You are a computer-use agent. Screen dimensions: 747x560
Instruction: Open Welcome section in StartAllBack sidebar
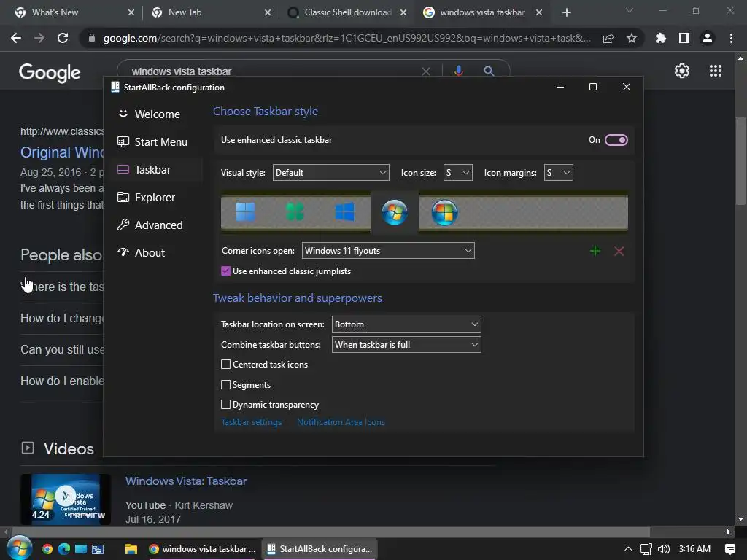158,114
